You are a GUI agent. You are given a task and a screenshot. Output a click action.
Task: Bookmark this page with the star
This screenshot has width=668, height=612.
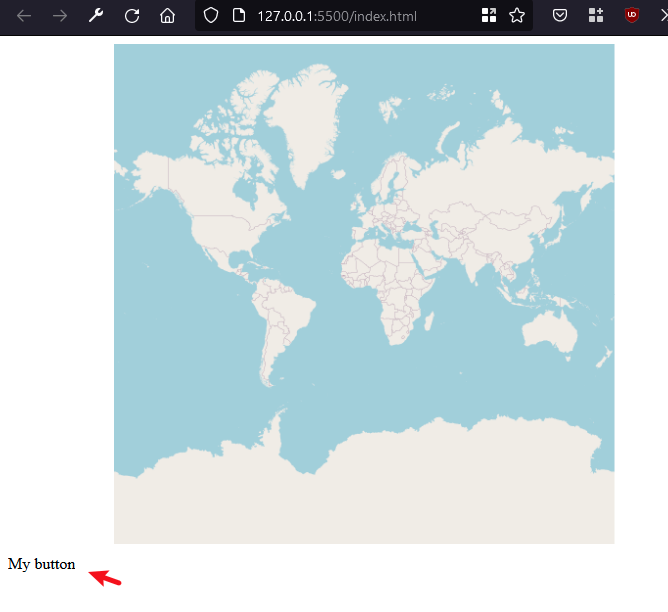point(517,16)
